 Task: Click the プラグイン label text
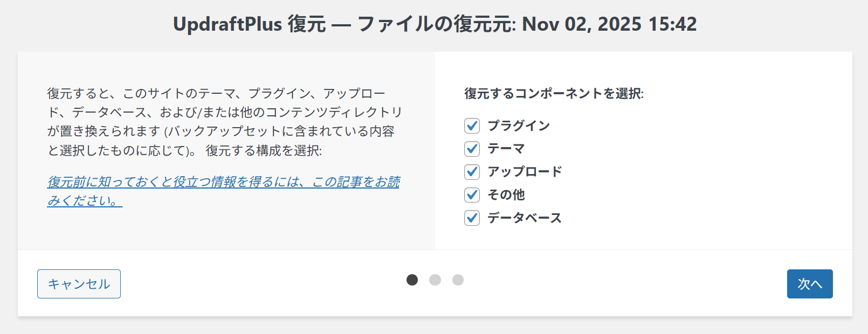518,126
